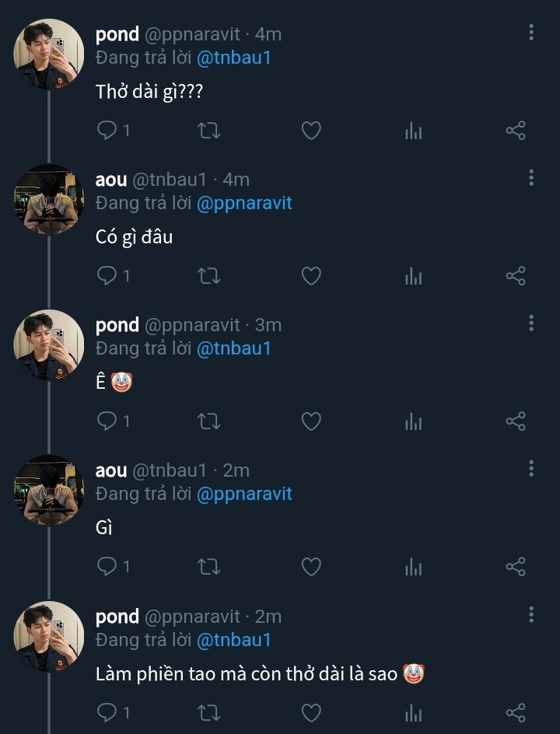Share pond's clown emoji "Ê" tweet

pyautogui.click(x=516, y=421)
